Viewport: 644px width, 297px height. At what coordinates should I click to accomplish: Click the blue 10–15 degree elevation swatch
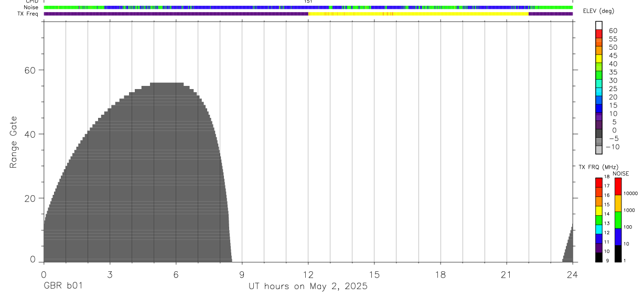pos(599,108)
